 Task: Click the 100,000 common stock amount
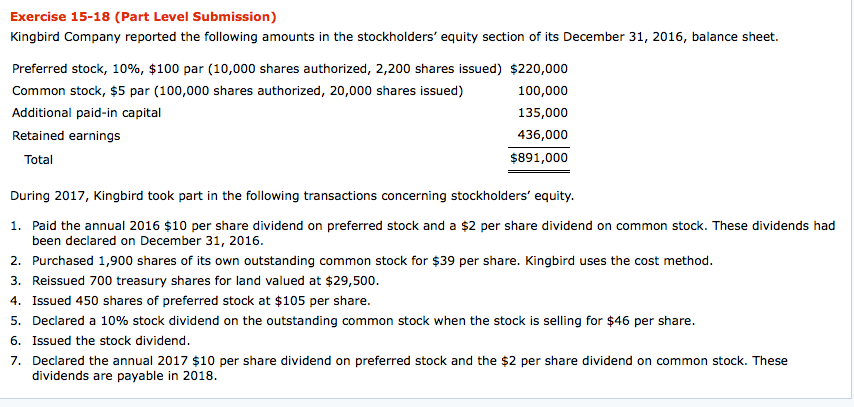[x=544, y=91]
